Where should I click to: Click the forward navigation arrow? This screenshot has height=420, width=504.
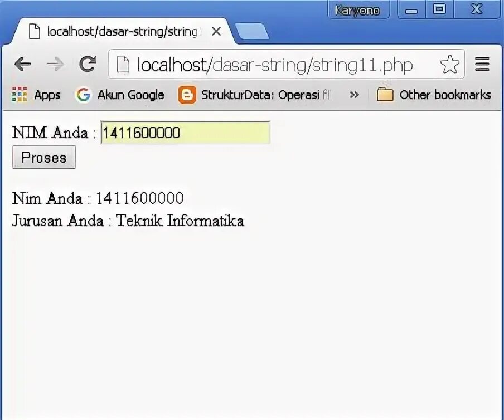point(55,64)
